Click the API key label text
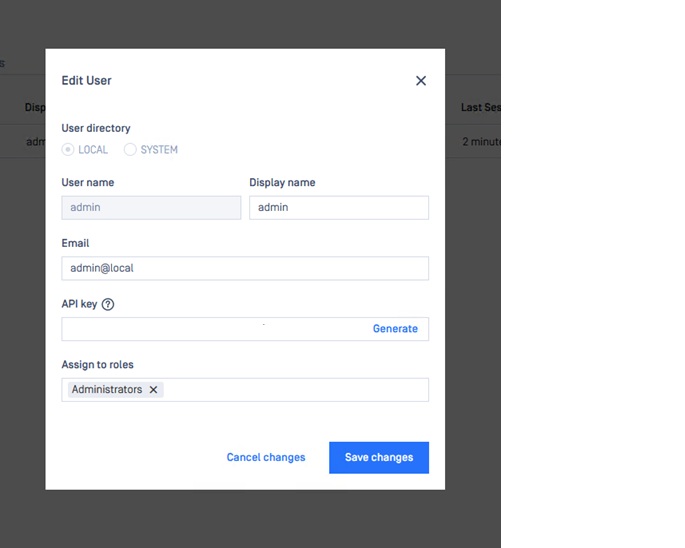The height and width of the screenshot is (548, 685). coord(79,304)
